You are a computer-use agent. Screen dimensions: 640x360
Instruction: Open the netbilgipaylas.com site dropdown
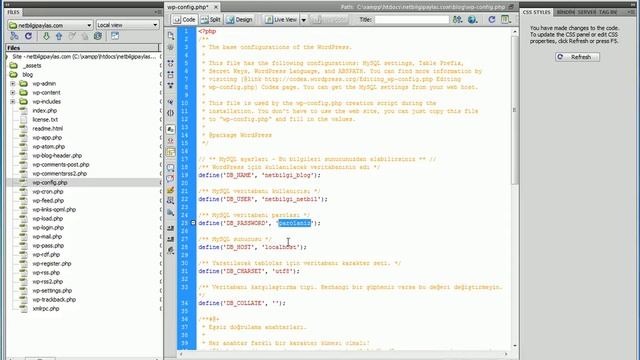pos(50,25)
